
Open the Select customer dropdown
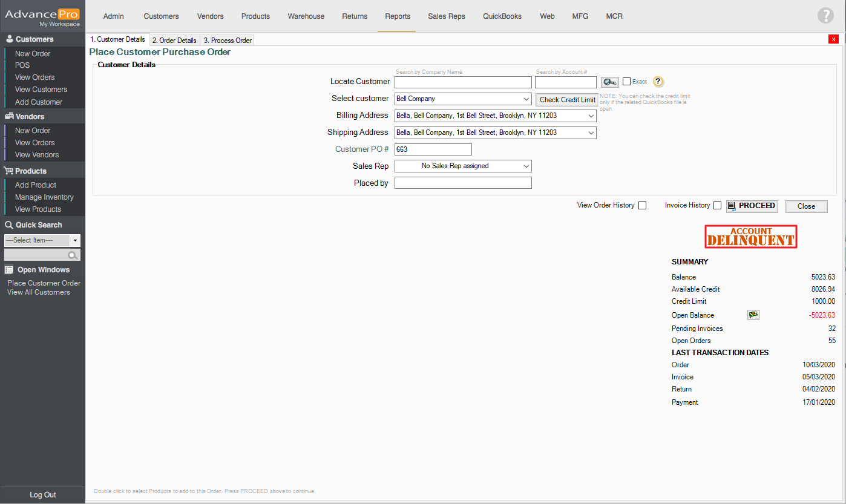[463, 99]
